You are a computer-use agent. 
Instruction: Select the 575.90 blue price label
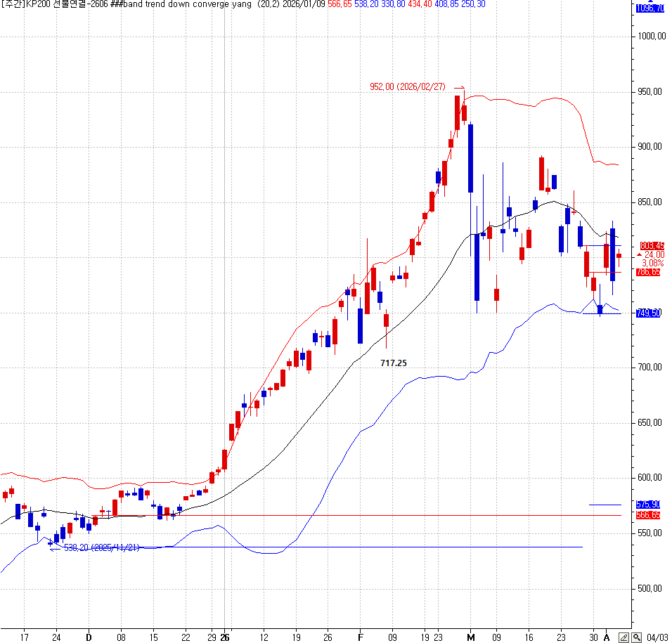(648, 505)
